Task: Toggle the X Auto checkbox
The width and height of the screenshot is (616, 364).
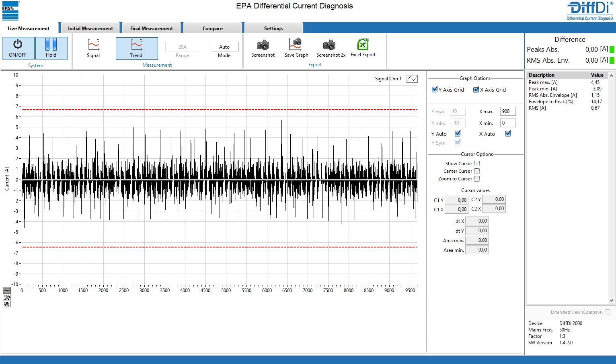Action: pos(508,134)
